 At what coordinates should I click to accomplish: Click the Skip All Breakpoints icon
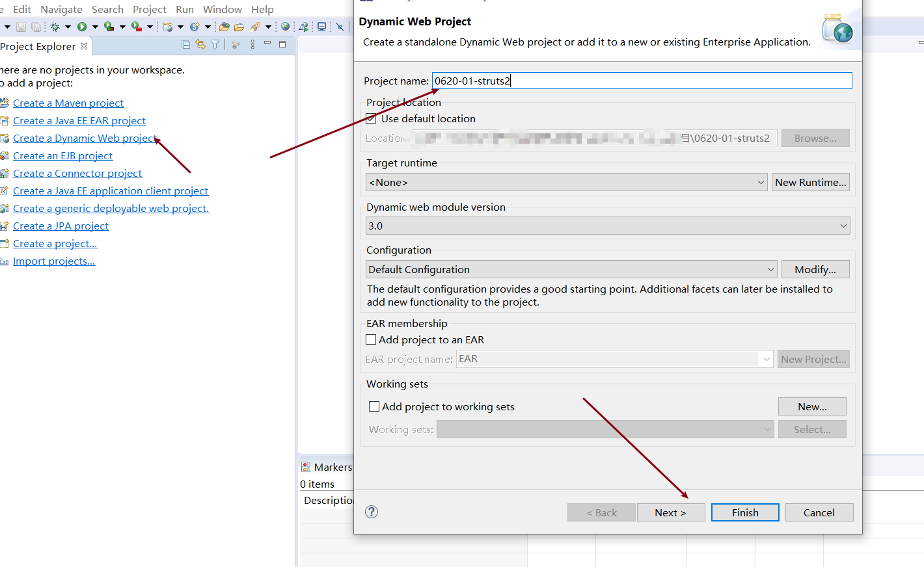click(x=340, y=27)
